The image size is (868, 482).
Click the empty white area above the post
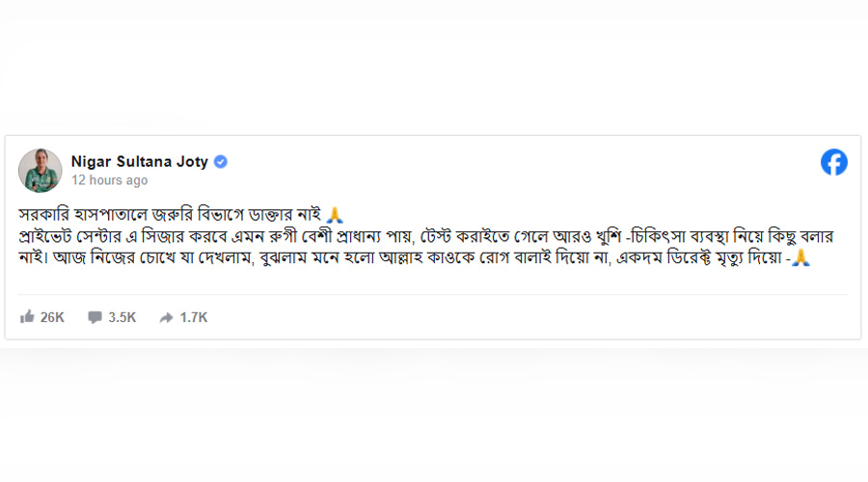pyautogui.click(x=434, y=67)
